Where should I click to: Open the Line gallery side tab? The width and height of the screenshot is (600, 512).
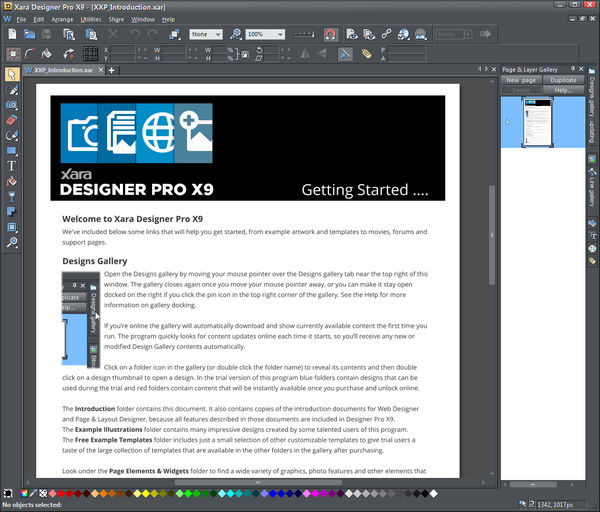tap(592, 188)
